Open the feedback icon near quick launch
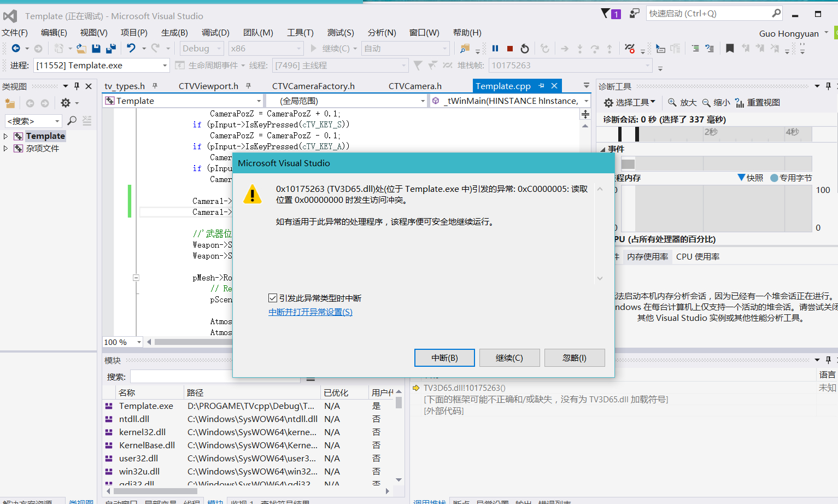Image resolution: width=838 pixels, height=504 pixels. pyautogui.click(x=635, y=13)
